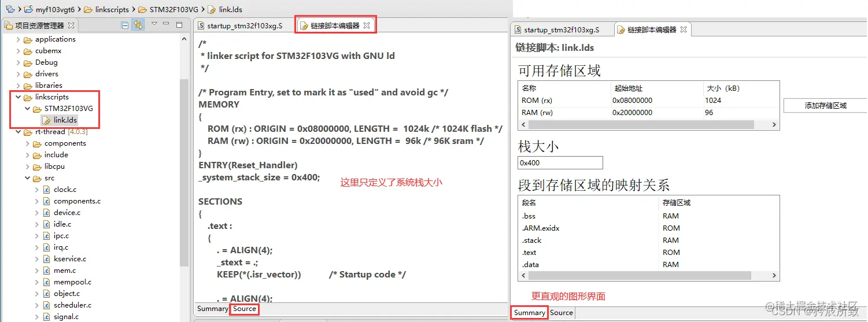
Task: Select Source tab below source code editor
Action: pos(244,309)
